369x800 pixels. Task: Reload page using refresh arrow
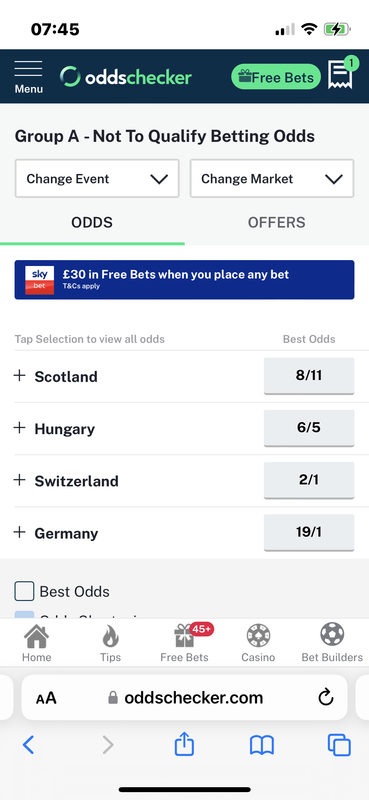click(326, 697)
